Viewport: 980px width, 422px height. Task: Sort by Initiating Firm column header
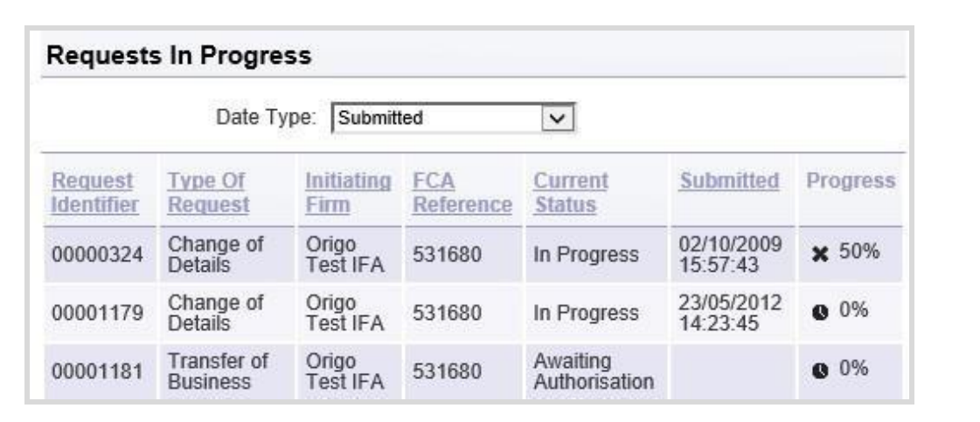pos(348,192)
